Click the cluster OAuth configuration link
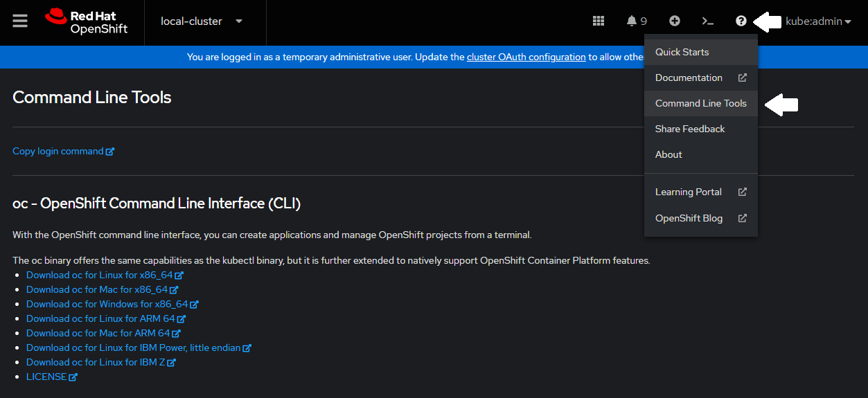868x398 pixels. tap(526, 57)
